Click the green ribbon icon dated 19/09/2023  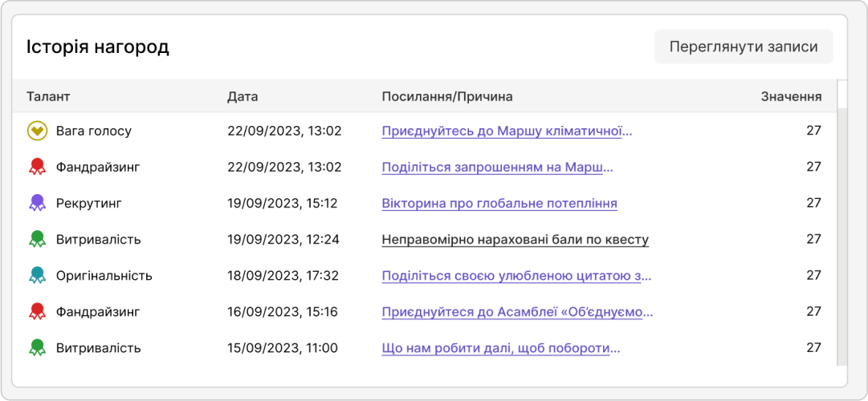point(36,239)
